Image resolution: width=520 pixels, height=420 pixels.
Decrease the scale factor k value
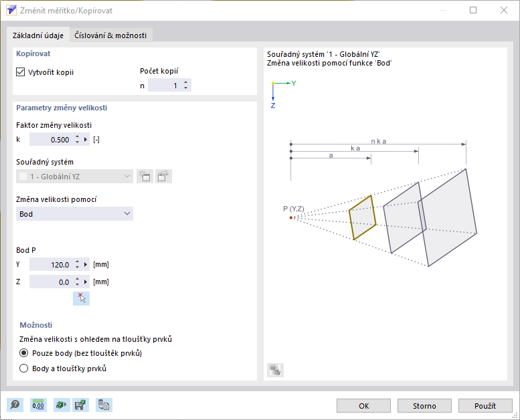tap(77, 142)
